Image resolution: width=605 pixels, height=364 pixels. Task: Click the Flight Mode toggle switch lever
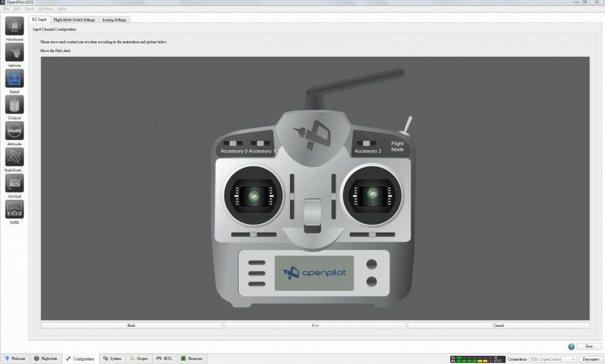tap(406, 126)
